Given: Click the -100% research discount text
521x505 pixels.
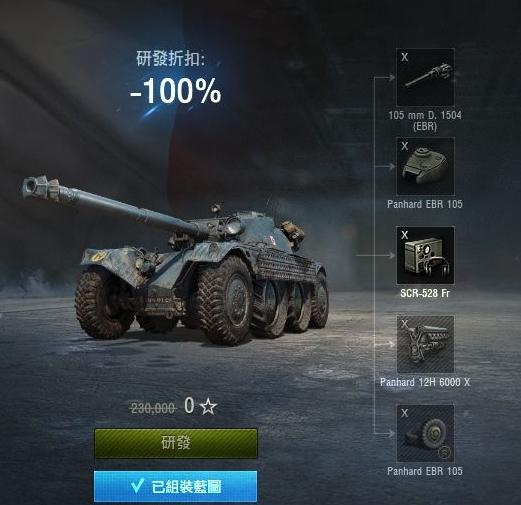Looking at the screenshot, I should pos(176,91).
